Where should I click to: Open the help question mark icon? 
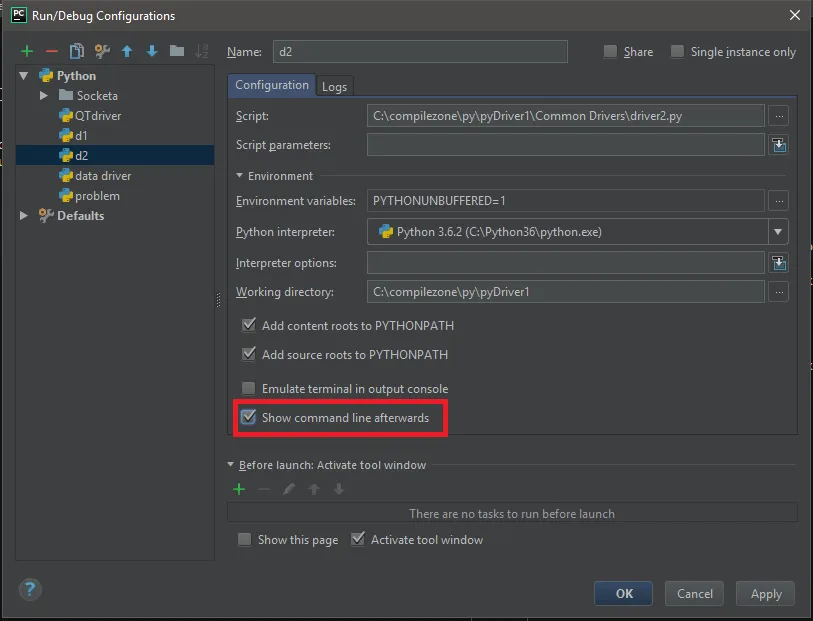[x=30, y=589]
